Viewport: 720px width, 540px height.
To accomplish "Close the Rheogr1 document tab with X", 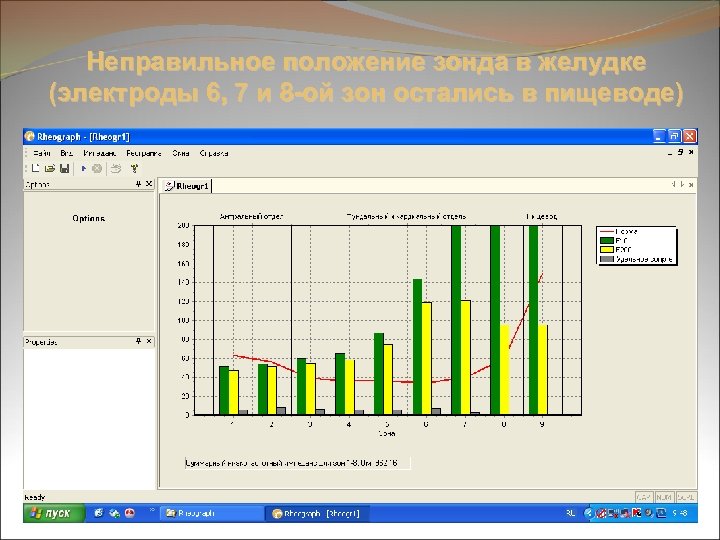I will [x=691, y=185].
